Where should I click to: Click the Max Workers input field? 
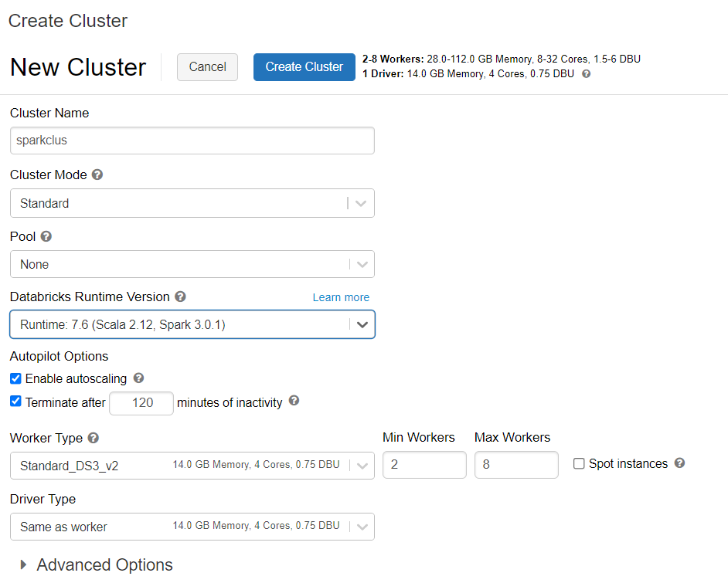(x=516, y=465)
